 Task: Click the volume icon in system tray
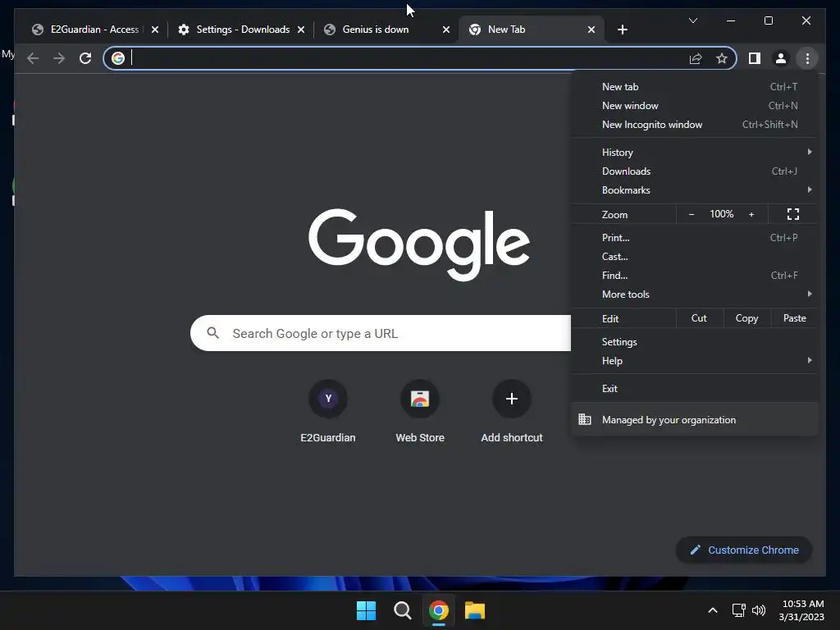pyautogui.click(x=759, y=610)
